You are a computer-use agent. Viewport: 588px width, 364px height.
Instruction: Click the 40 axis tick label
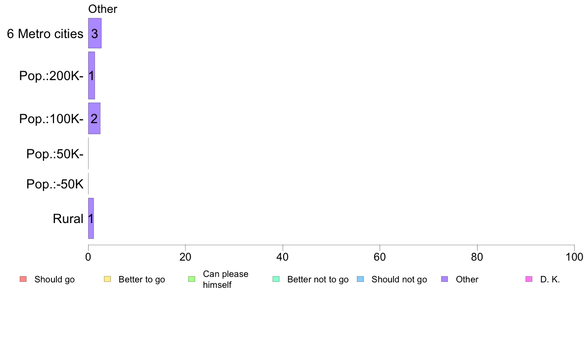(283, 257)
